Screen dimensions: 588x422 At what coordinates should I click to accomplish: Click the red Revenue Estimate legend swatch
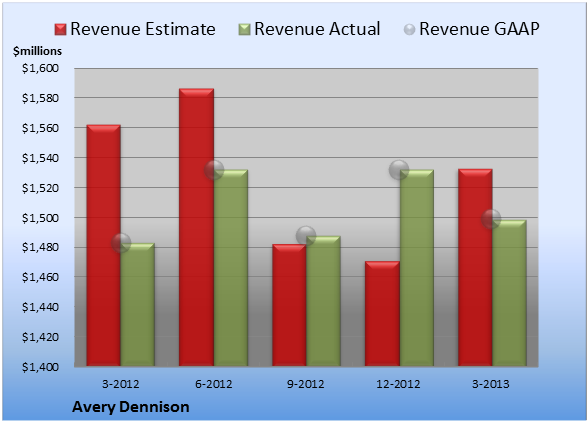[x=60, y=30]
